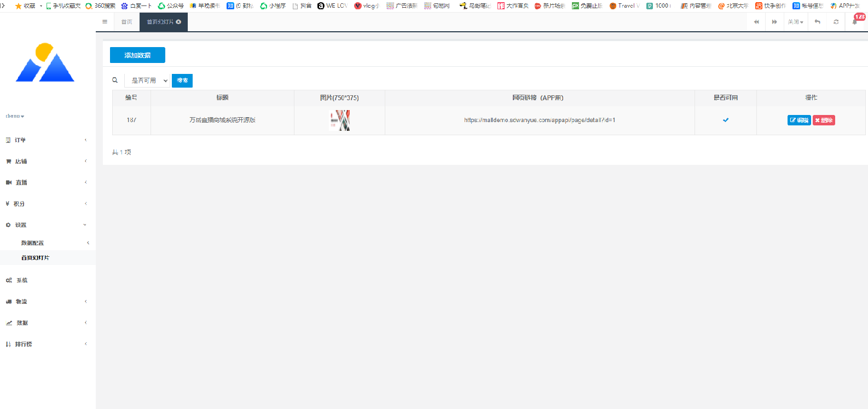The width and height of the screenshot is (868, 409).
Task: Click the 共 1 项 total count text
Action: point(121,152)
